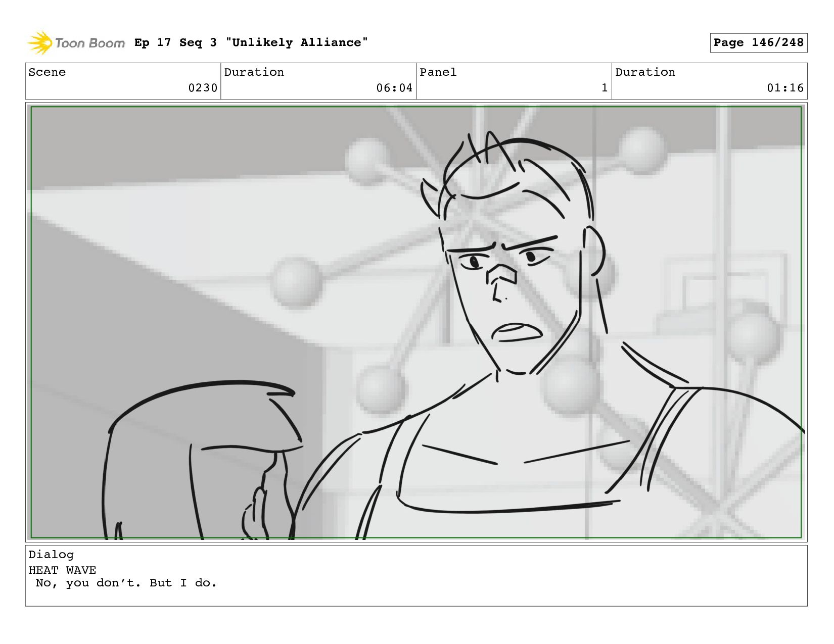Select the scene number '0230'

click(203, 88)
